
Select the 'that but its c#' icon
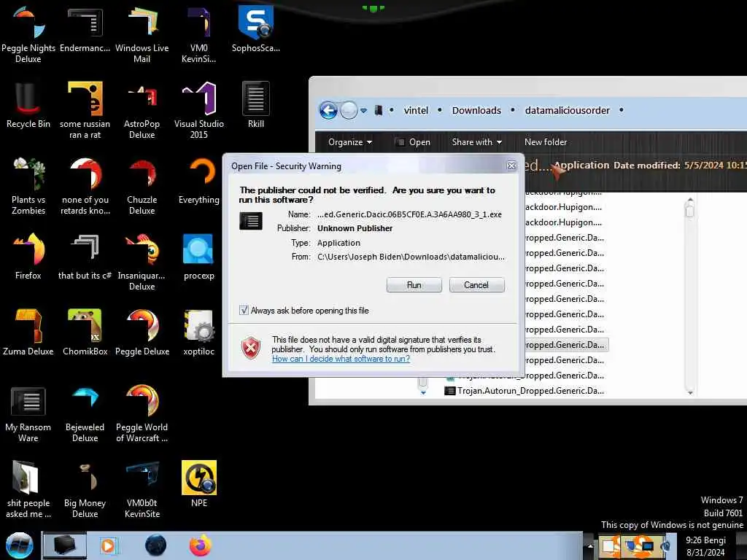coord(85,257)
